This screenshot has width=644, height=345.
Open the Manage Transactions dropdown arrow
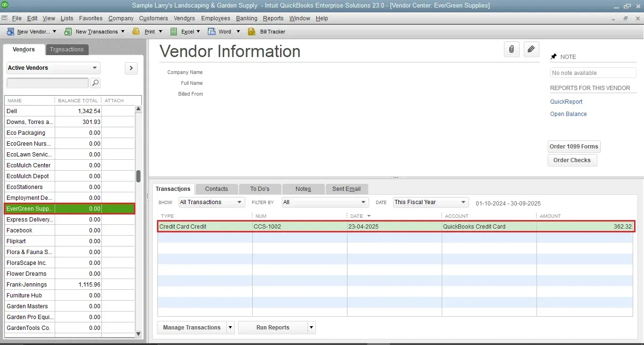coord(230,328)
